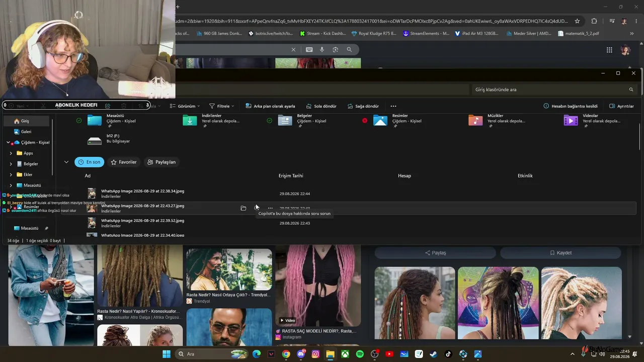The image size is (644, 362).
Task: Open Spotify from the taskbar
Action: (360, 354)
